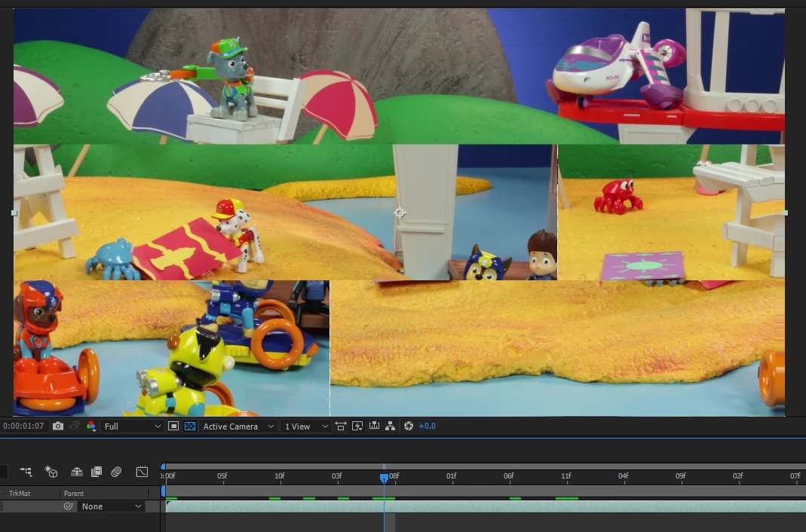The width and height of the screenshot is (806, 532).
Task: Click the 04f mark on time ruler
Action: point(623,476)
